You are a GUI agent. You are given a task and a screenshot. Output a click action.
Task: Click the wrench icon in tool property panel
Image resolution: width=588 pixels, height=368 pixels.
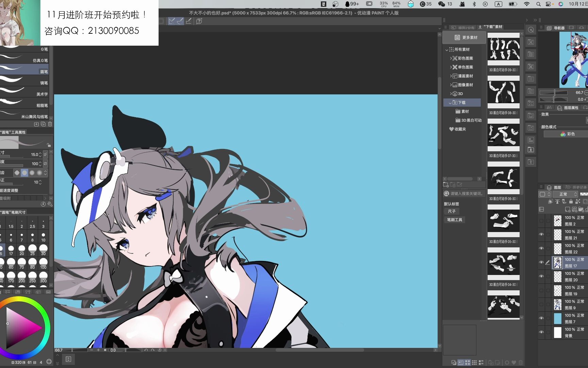point(50,204)
